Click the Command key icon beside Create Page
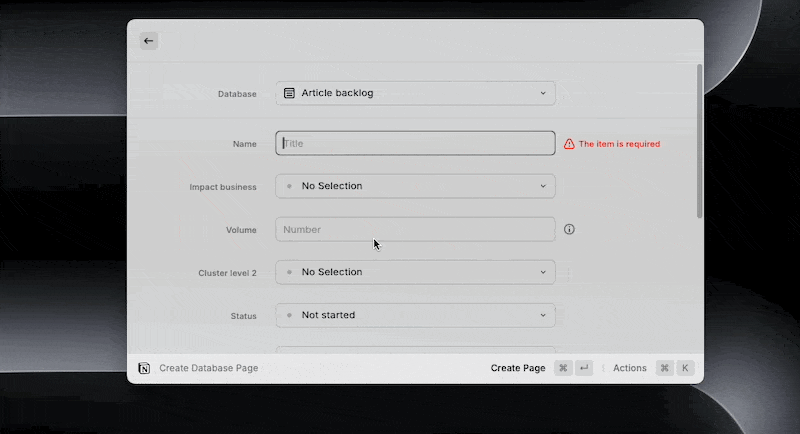 (563, 368)
